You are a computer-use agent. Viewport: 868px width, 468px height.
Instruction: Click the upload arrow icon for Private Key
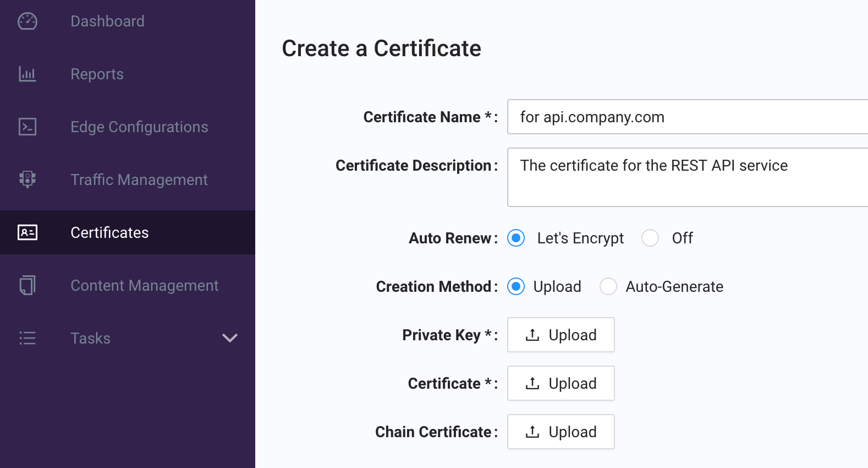coord(532,335)
